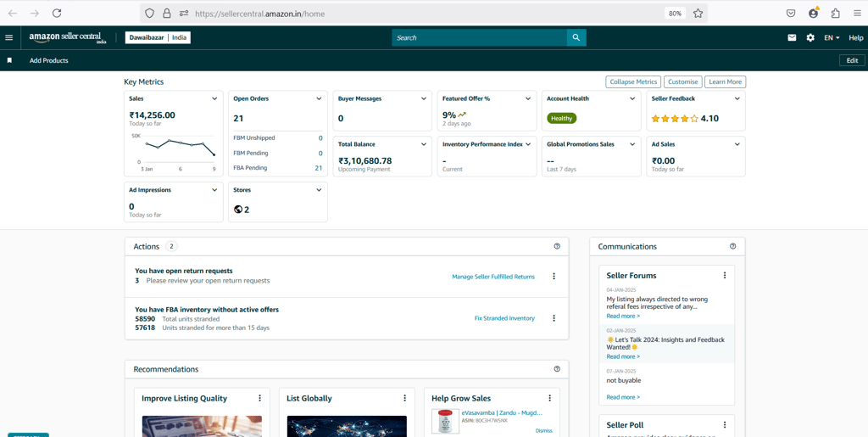Click the Communications panel help icon
This screenshot has width=868, height=437.
(733, 246)
